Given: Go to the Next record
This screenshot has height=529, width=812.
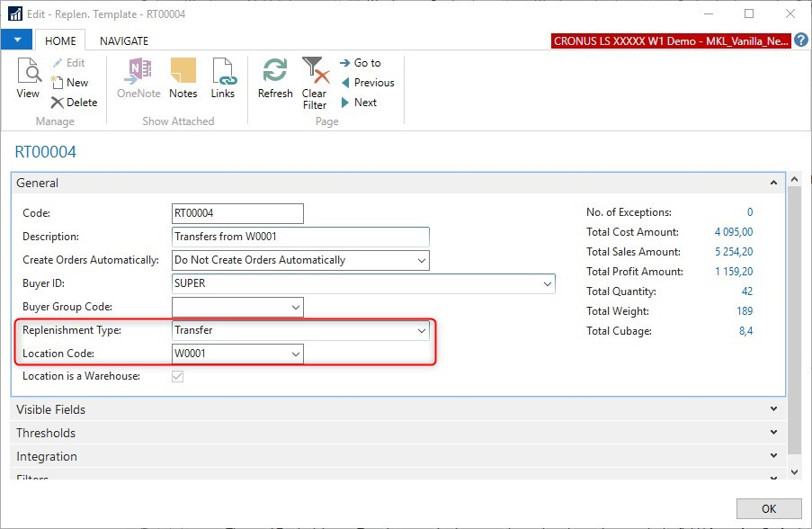Looking at the screenshot, I should point(358,103).
